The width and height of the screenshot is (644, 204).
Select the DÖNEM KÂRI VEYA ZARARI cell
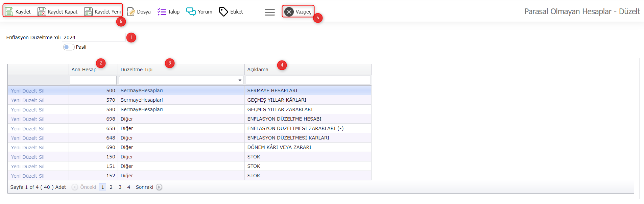pos(308,147)
